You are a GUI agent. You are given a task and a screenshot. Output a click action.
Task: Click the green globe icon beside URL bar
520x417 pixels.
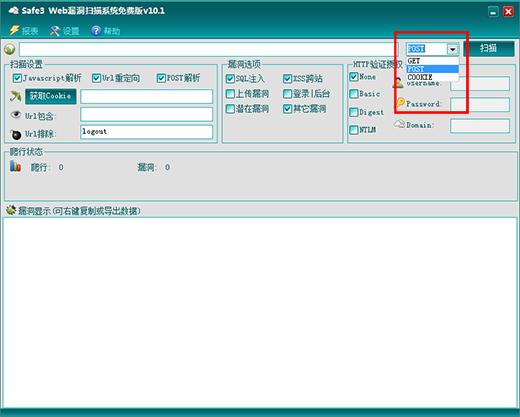point(10,49)
